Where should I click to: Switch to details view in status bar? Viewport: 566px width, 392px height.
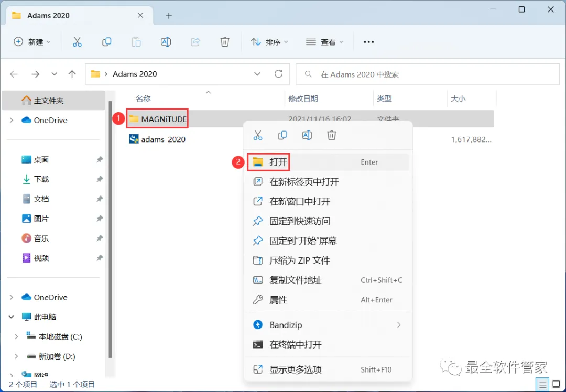point(542,385)
